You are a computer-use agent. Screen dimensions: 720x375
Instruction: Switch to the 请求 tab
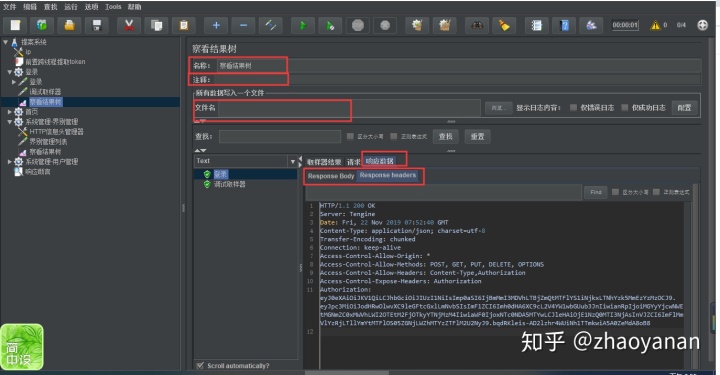tap(354, 162)
